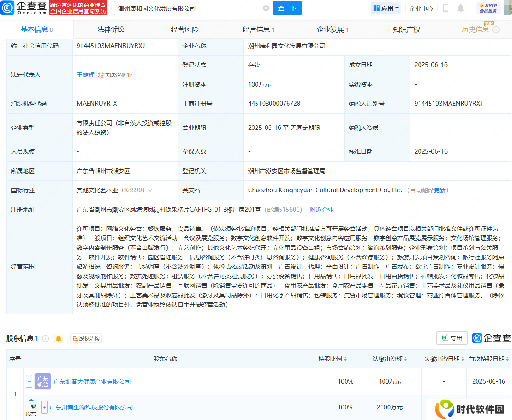This screenshot has width=512, height=420.
Task: Click info icon beside 历史信息
Action: [496, 30]
